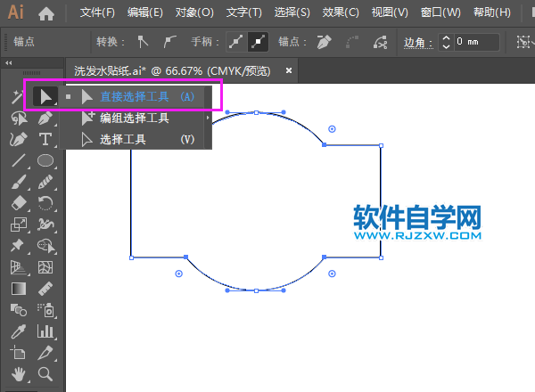Open the 视图(V) menu
The width and height of the screenshot is (535, 392).
coord(390,12)
